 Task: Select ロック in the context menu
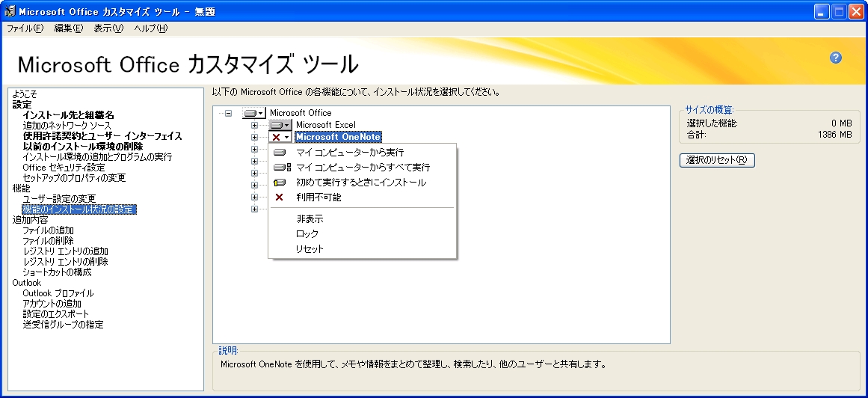pyautogui.click(x=307, y=234)
